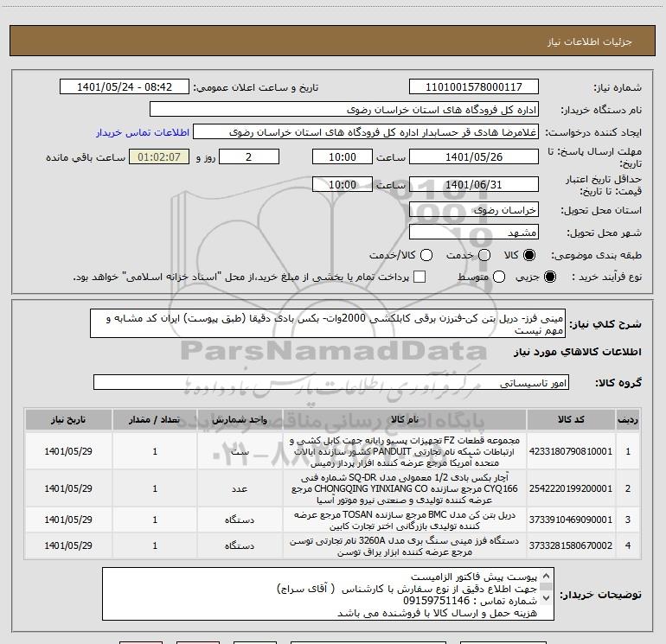This screenshot has height=644, width=666.
Task: Click the delivery city field مشهد
Action: tap(474, 233)
